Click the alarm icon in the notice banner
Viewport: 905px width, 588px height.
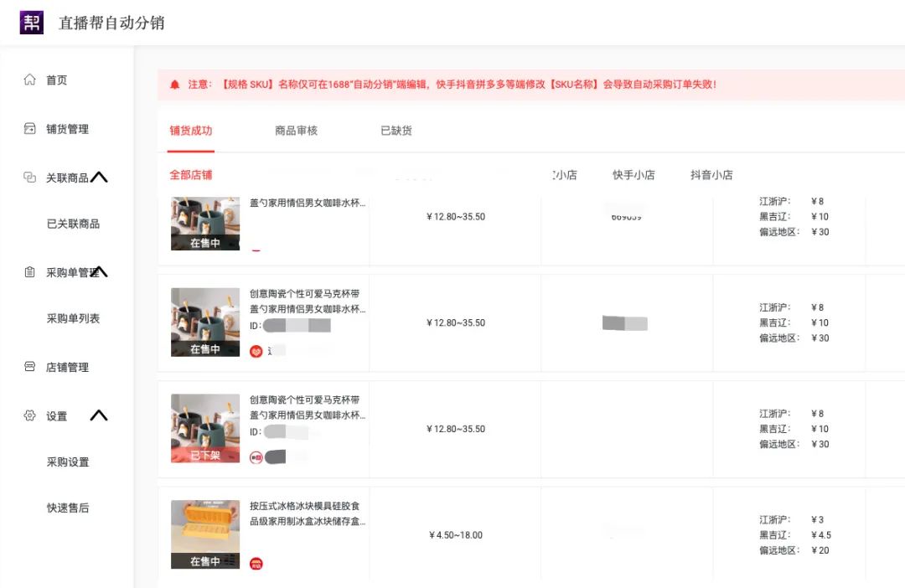pos(174,84)
